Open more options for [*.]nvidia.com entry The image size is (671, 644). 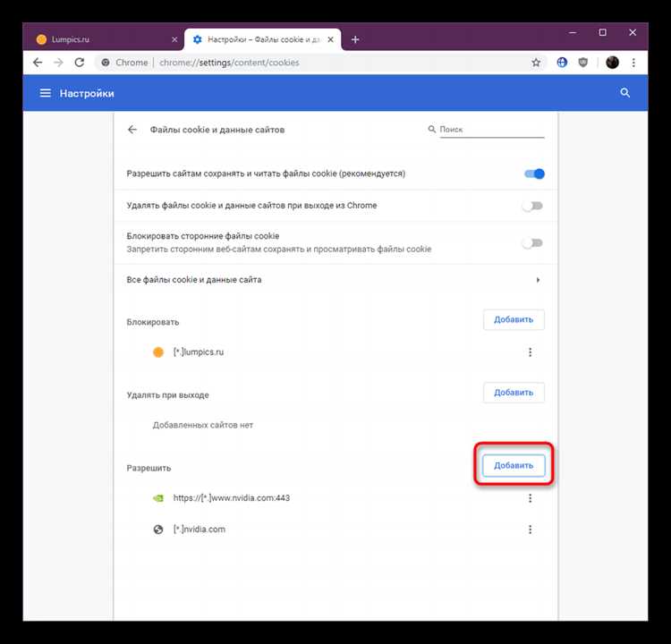coord(531,530)
